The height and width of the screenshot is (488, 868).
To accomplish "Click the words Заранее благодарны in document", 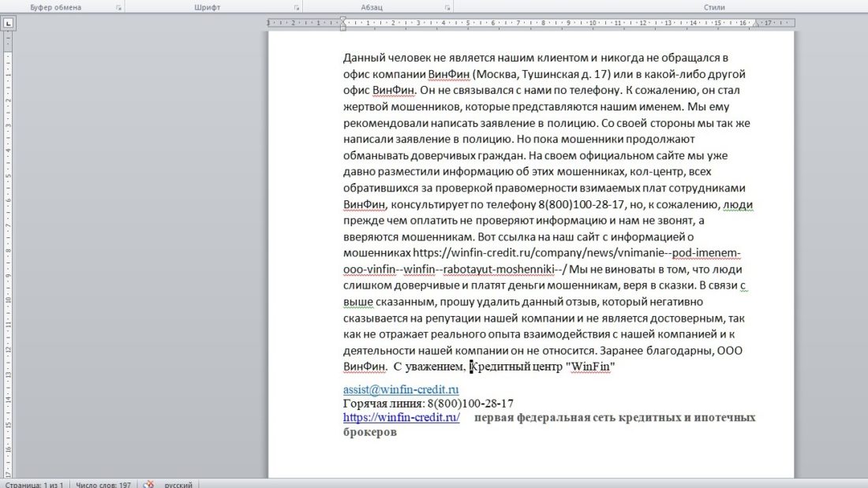I will pos(657,351).
